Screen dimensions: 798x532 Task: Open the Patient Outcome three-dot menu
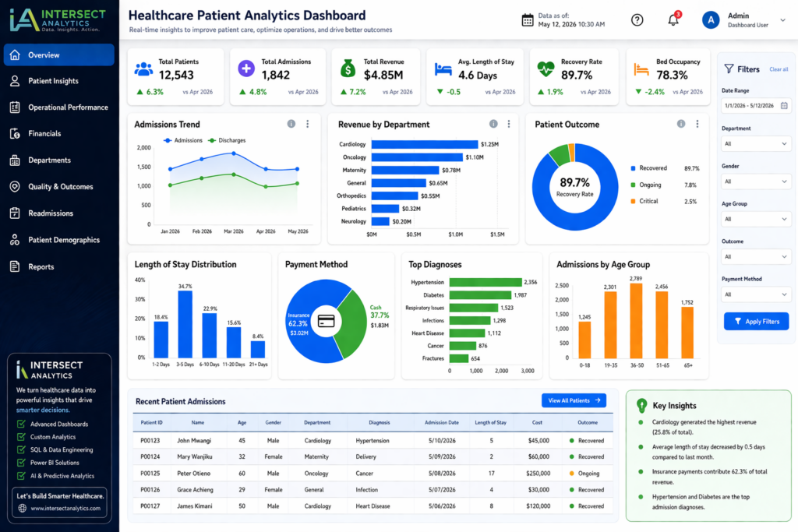pos(697,124)
